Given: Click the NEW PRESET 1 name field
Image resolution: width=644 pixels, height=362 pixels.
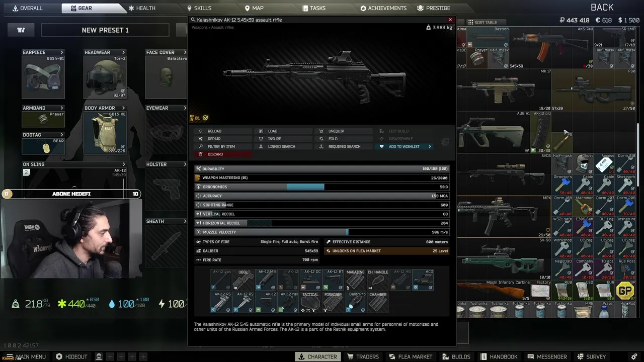Looking at the screenshot, I should [105, 30].
